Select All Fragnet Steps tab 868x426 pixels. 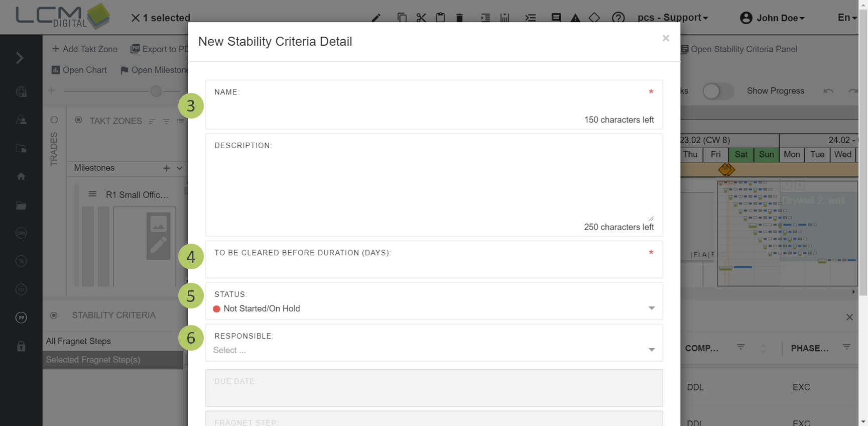(78, 341)
